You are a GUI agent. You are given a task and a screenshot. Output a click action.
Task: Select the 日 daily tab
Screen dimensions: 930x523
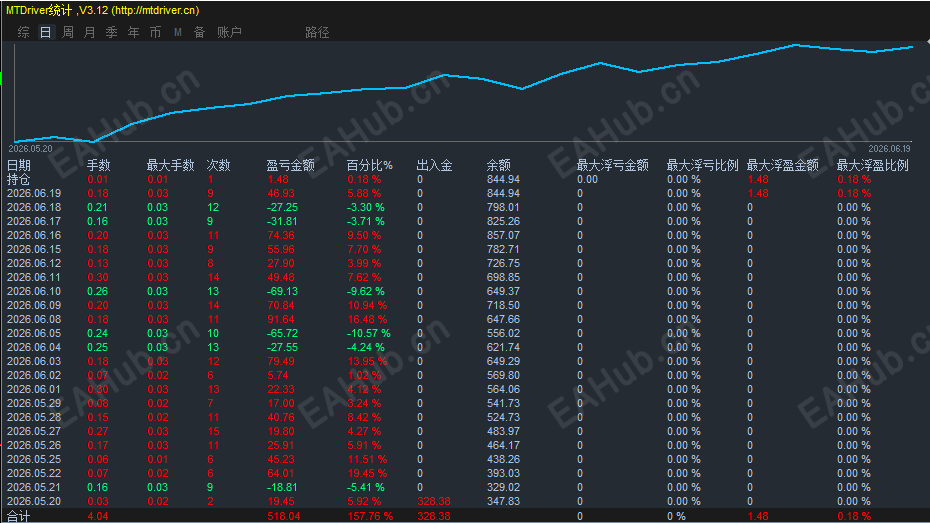(x=46, y=32)
